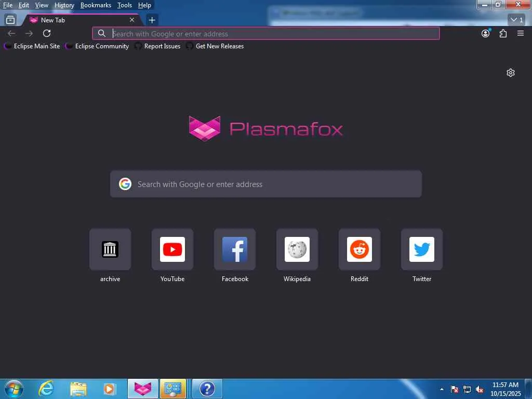Expand the list all tabs dropdown

516,20
